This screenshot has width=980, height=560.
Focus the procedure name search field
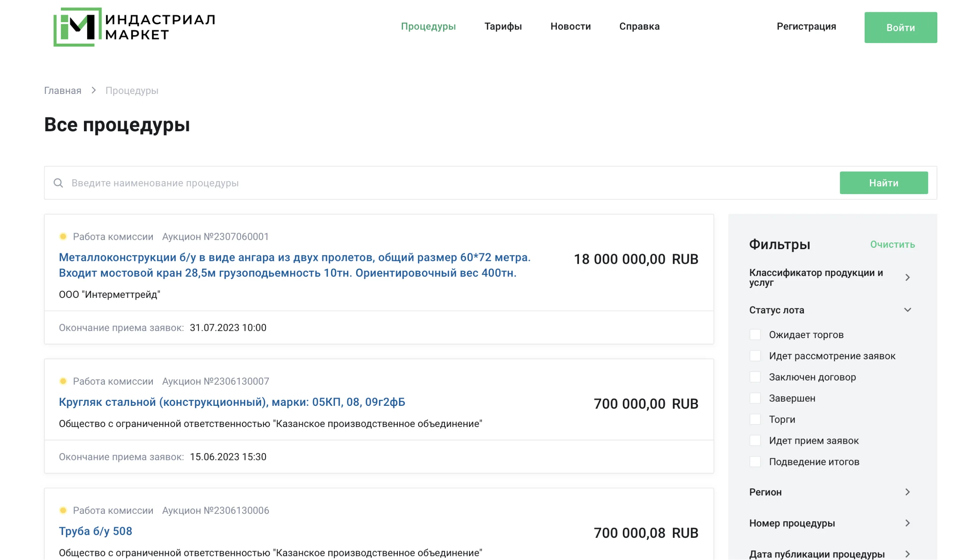450,183
